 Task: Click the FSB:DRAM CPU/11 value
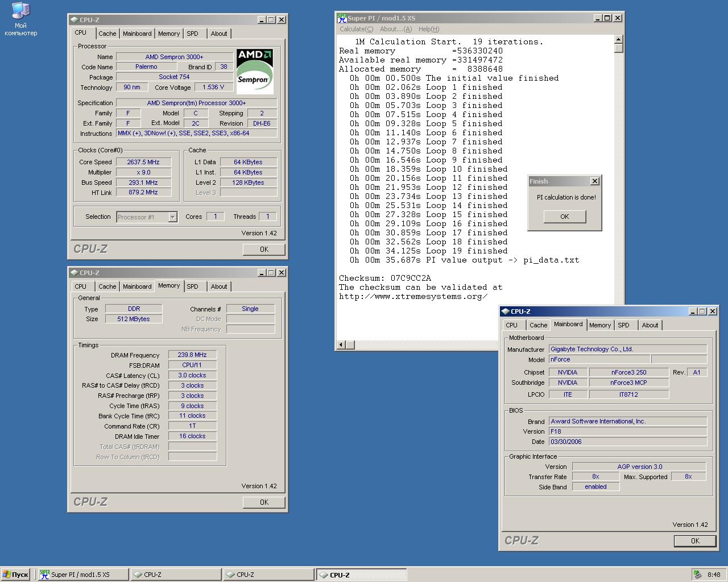click(192, 365)
